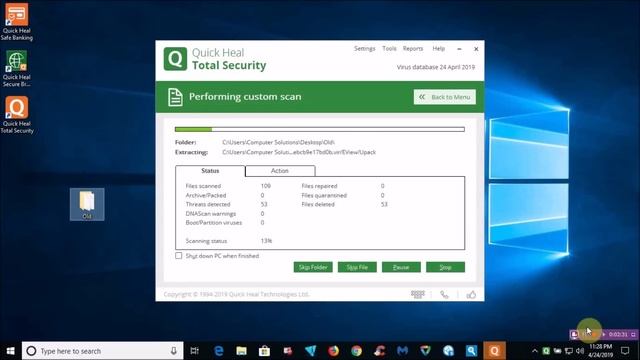Screen dimensions: 640x360
Task: Click the Files quarantined label
Action: click(x=324, y=195)
